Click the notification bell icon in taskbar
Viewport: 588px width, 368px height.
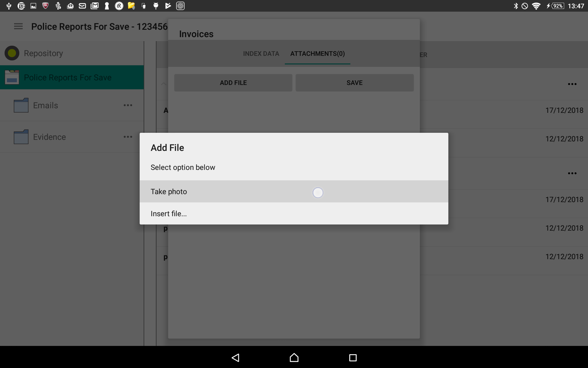click(x=525, y=6)
